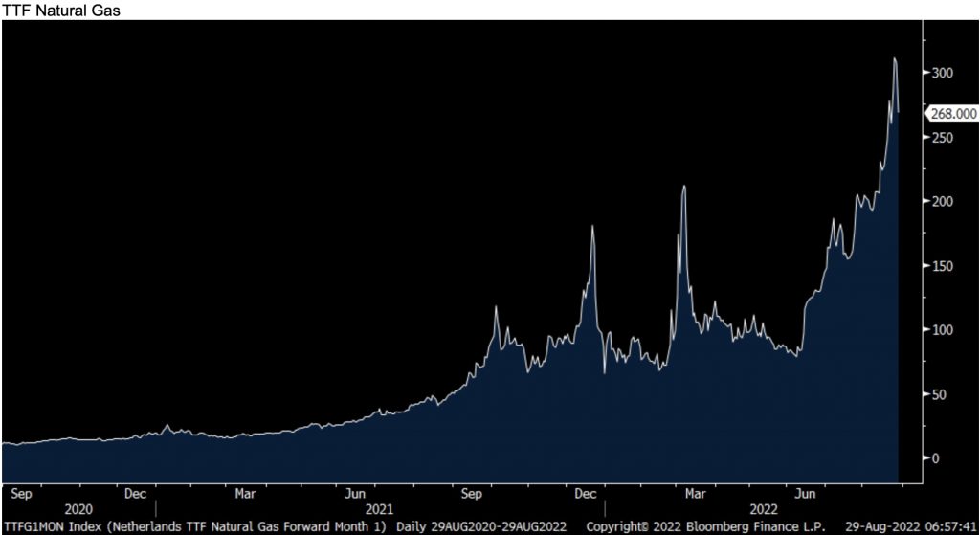Click the highest price peak above 300
This screenshot has height=535, width=980.
[x=894, y=59]
